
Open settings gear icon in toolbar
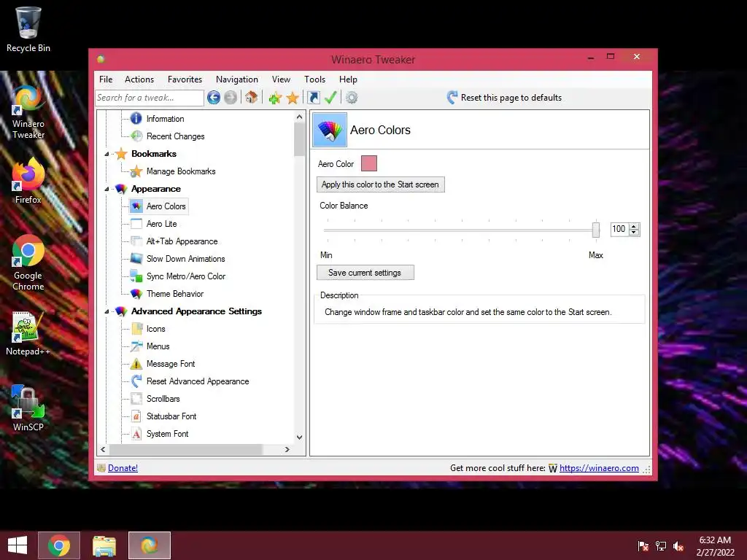(x=352, y=98)
